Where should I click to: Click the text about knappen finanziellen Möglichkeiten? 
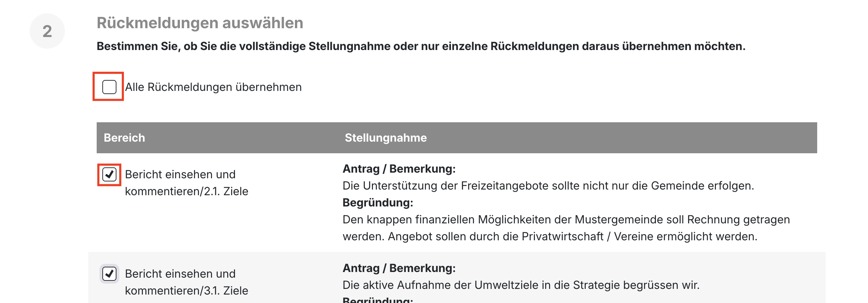[x=566, y=219]
